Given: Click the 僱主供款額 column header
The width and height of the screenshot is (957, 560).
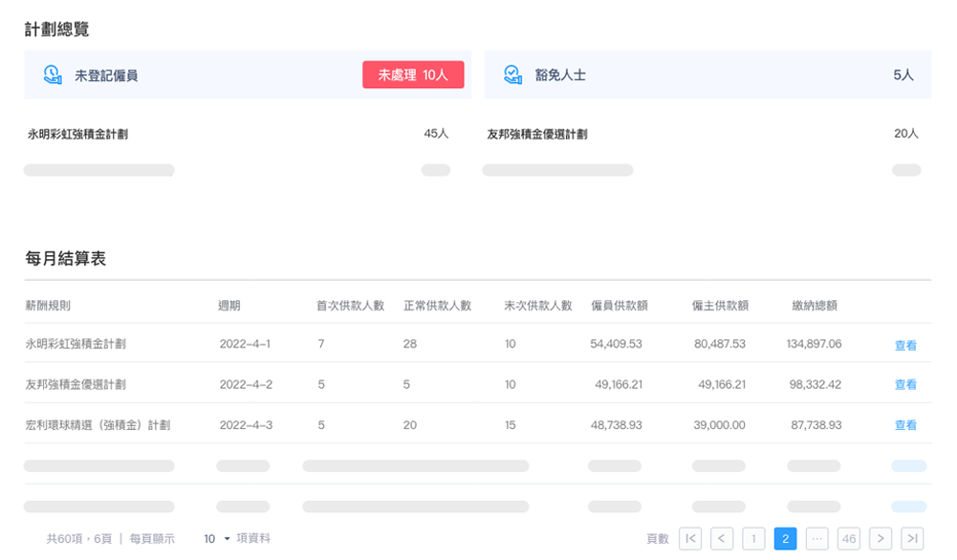Looking at the screenshot, I should (x=720, y=306).
